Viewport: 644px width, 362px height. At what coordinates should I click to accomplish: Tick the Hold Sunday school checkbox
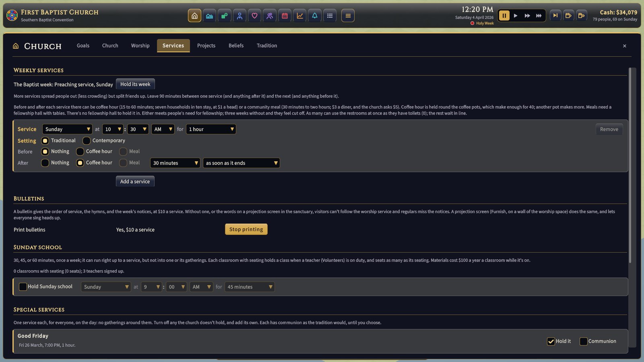[23, 287]
